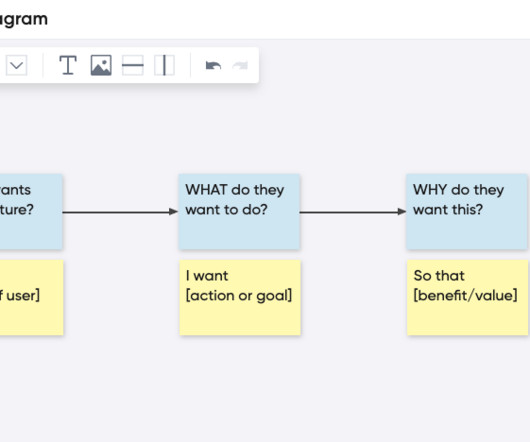Click the blank white header area right of title
Screen dimensions: 530x442
287,19
